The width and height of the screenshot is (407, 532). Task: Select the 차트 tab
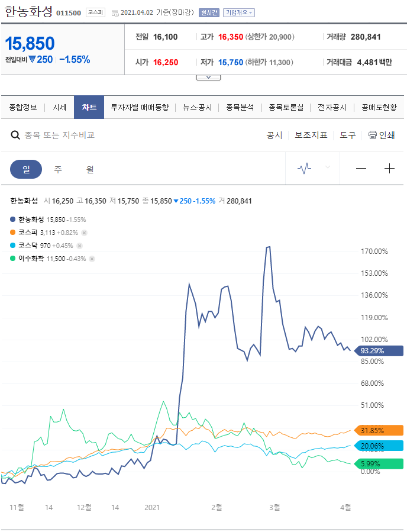tap(89, 107)
